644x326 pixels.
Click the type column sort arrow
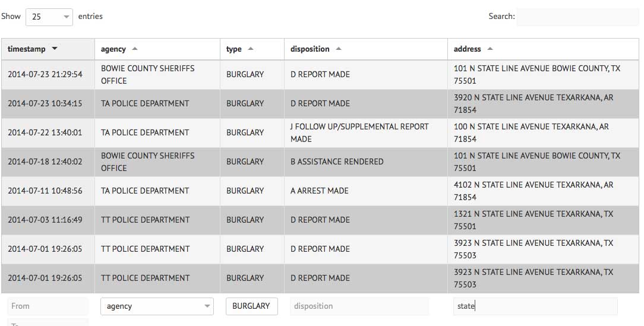pos(251,49)
